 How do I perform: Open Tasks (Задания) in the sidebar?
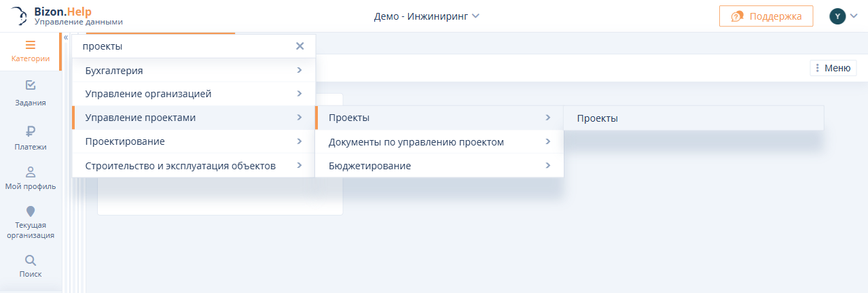tap(31, 86)
